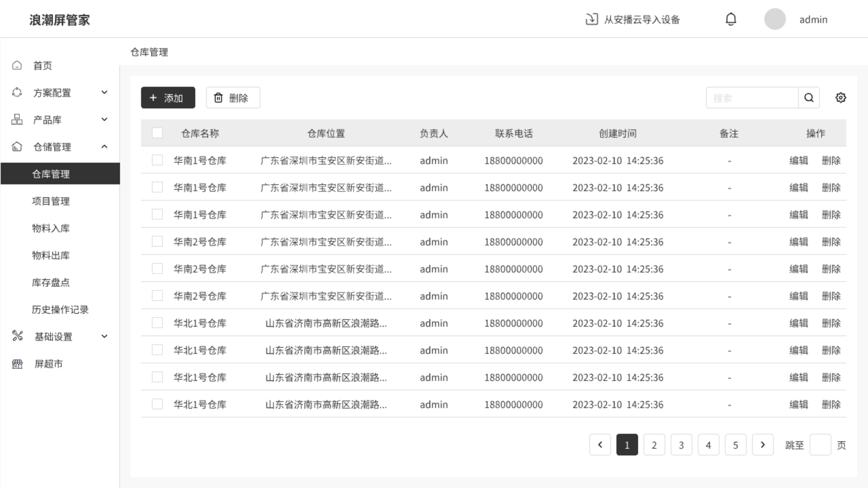
Task: Click the 浪潮屏管家 logo title
Action: click(60, 20)
